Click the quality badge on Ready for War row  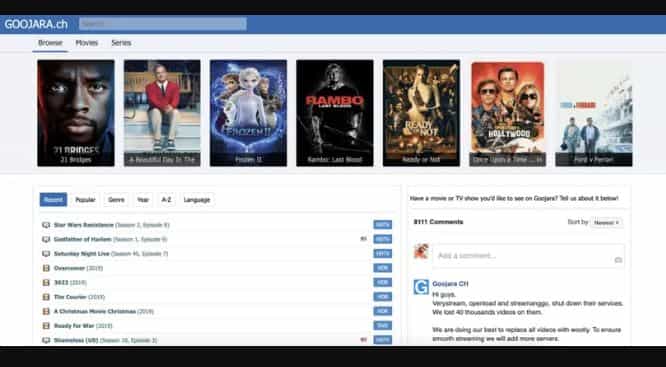click(x=383, y=326)
